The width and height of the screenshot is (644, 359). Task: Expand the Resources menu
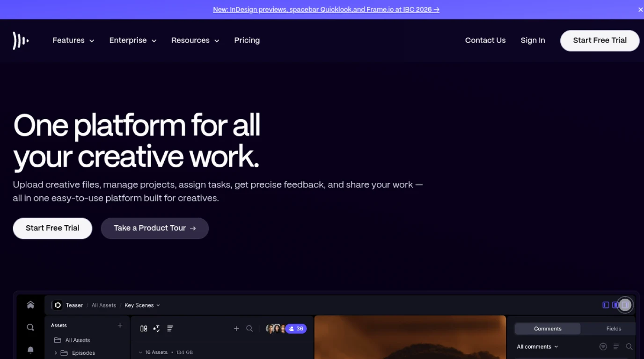pos(195,41)
